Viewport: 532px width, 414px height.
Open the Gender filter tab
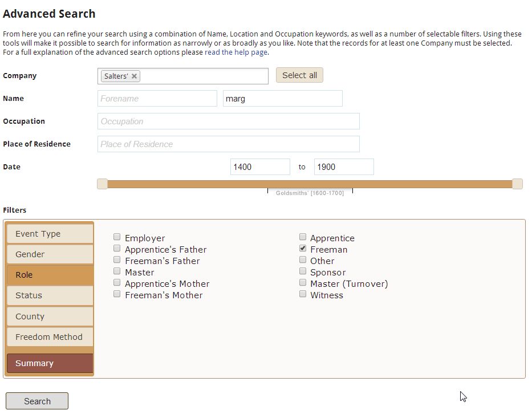point(50,254)
